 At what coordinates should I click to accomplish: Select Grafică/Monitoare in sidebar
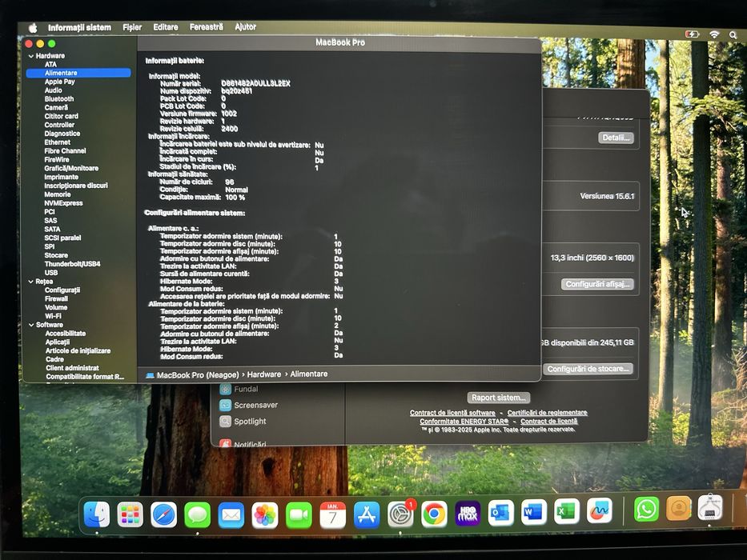(x=71, y=169)
